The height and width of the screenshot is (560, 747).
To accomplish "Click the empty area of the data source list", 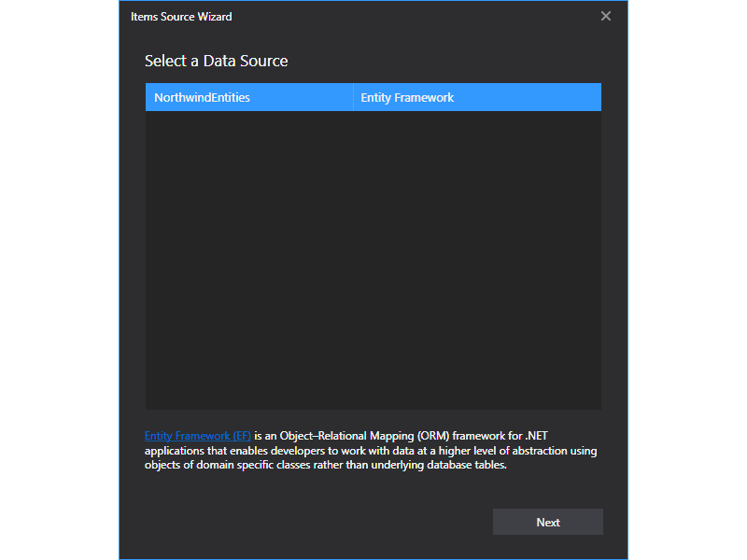I will click(x=373, y=261).
